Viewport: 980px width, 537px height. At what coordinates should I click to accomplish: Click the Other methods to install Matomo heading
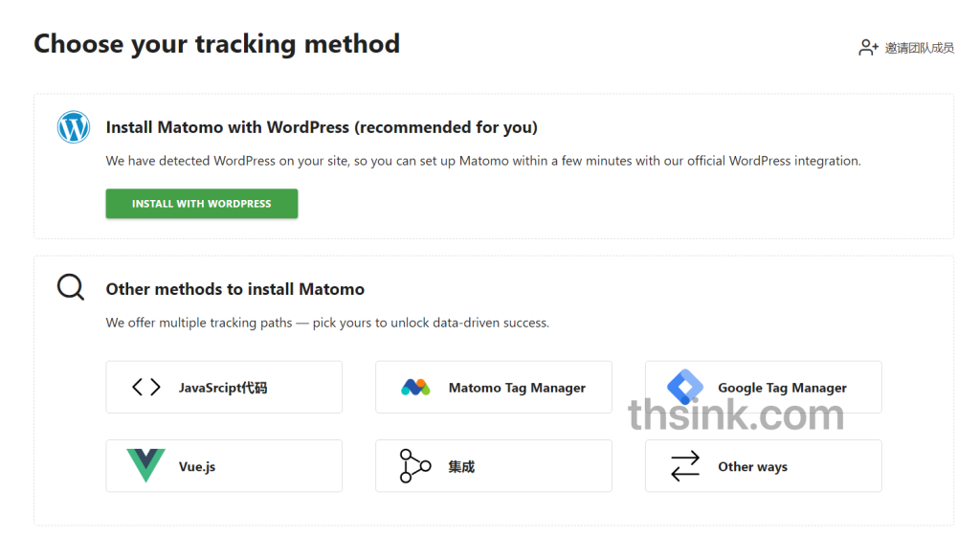pos(234,289)
